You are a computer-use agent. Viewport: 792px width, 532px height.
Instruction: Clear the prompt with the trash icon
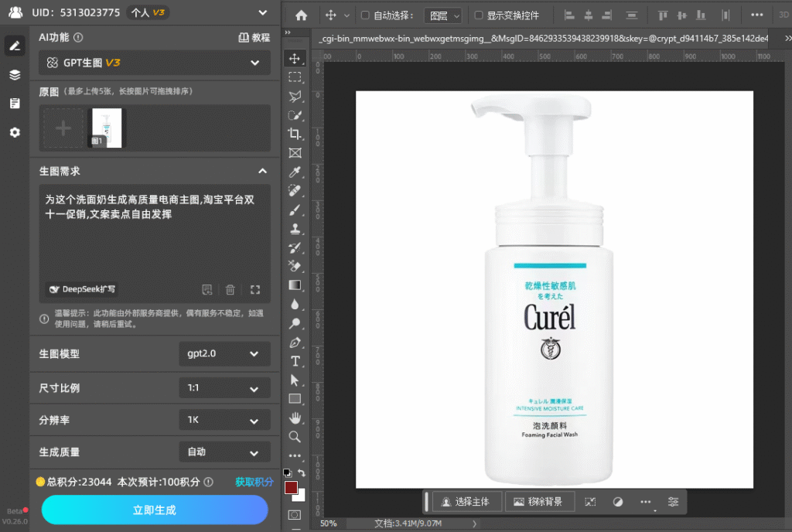pyautogui.click(x=230, y=290)
